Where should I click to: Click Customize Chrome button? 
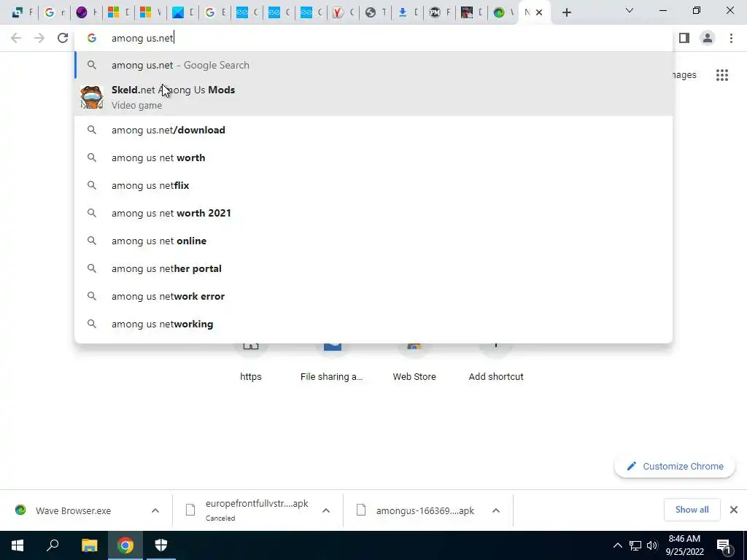(x=675, y=466)
